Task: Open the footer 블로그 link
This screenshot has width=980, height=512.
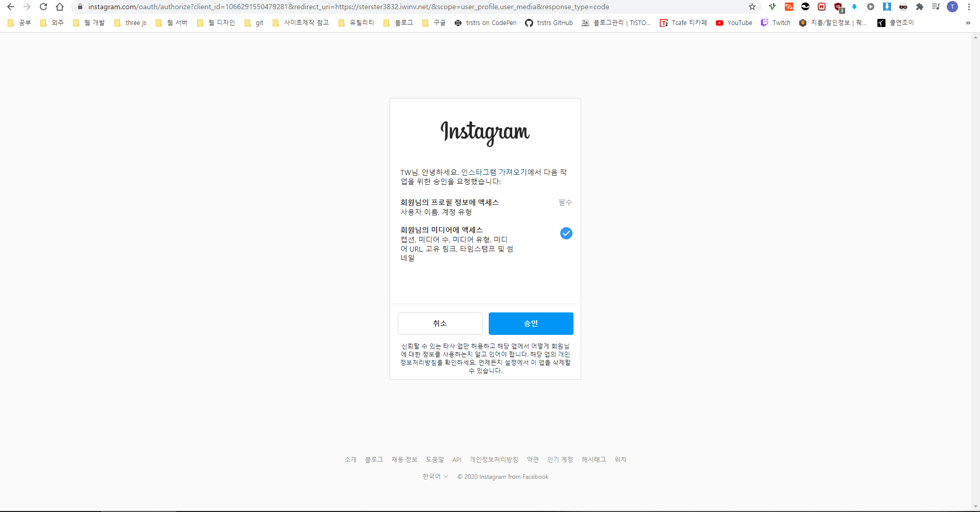Action: [x=374, y=459]
